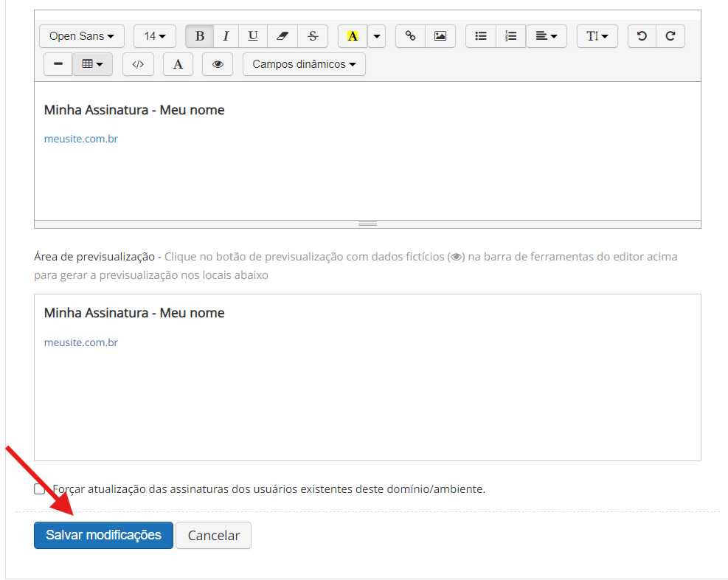Clear formatting with the eraser icon
This screenshot has width=728, height=580.
click(x=282, y=36)
